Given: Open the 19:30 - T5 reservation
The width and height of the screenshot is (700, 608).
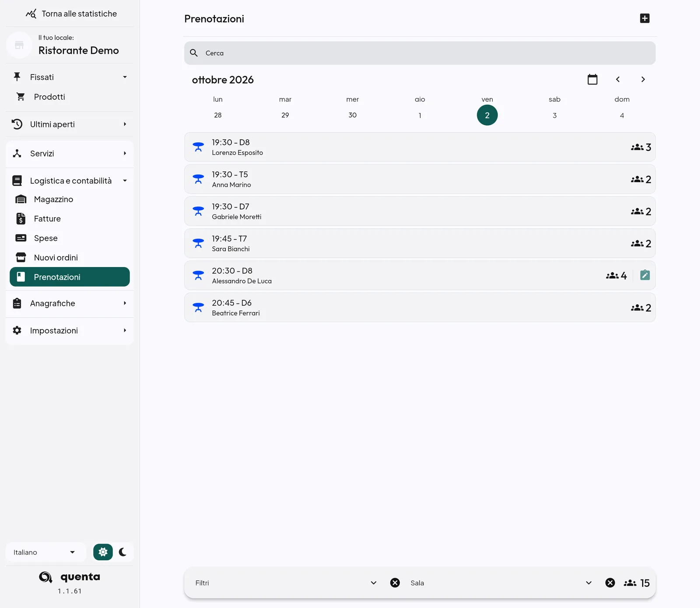Looking at the screenshot, I should 420,179.
